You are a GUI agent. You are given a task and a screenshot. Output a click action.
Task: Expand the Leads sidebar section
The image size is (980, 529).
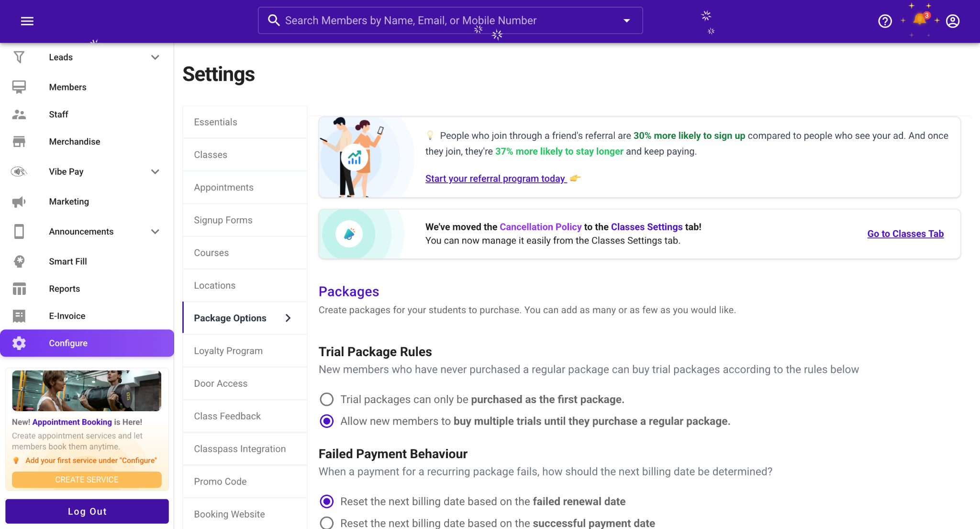click(x=155, y=57)
